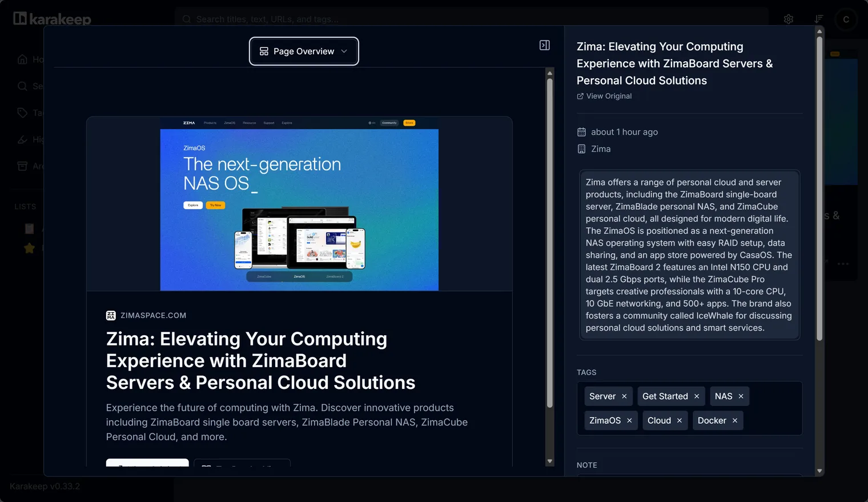Click the Karakeep logo in background
Screen dimensions: 868x502
52,19
